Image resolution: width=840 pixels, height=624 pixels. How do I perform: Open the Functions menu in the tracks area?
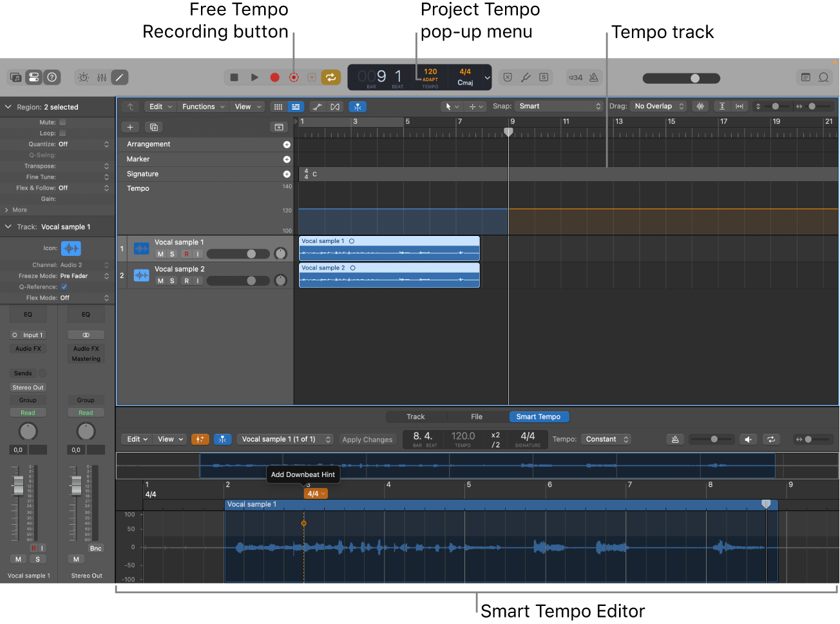click(x=202, y=106)
